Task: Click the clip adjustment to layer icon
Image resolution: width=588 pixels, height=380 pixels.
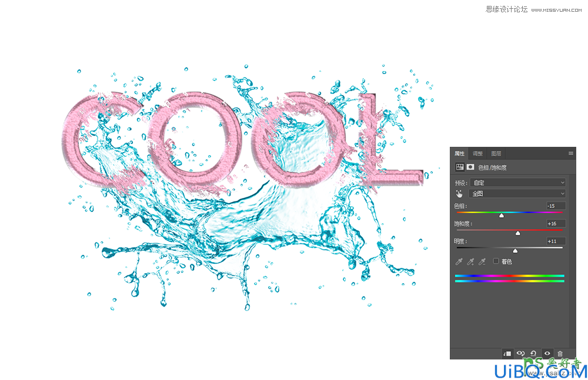Action: [507, 354]
